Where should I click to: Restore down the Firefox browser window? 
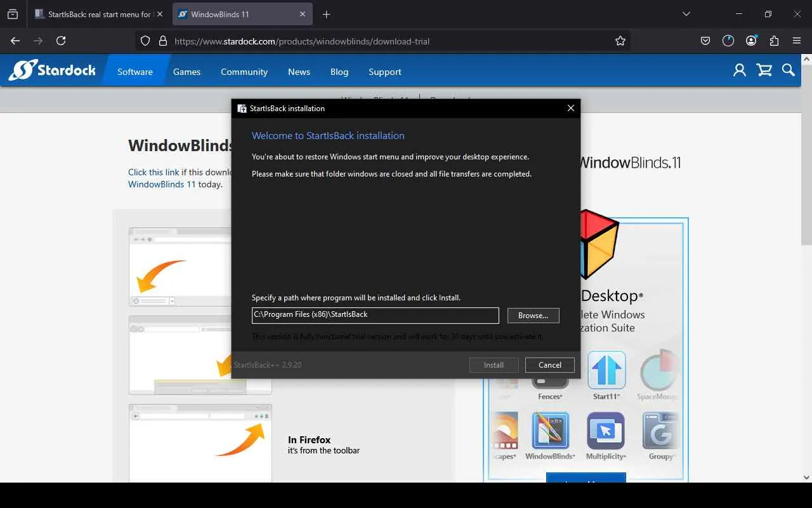(768, 14)
